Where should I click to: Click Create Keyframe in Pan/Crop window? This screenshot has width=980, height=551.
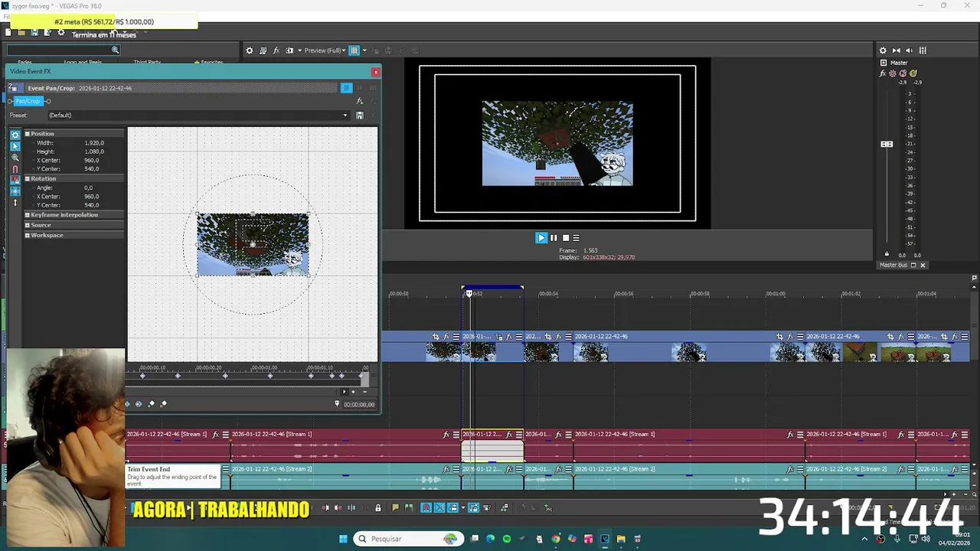151,404
